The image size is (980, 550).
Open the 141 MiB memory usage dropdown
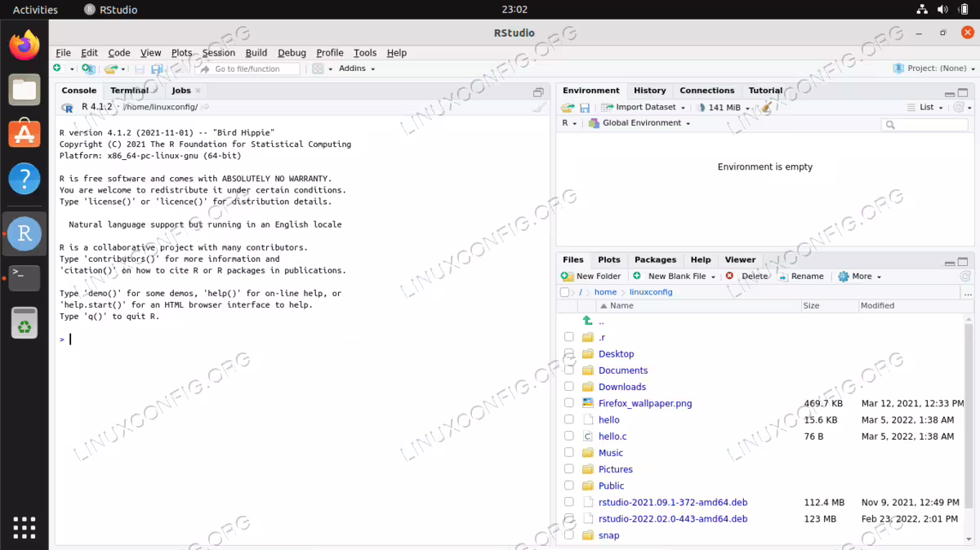click(724, 107)
